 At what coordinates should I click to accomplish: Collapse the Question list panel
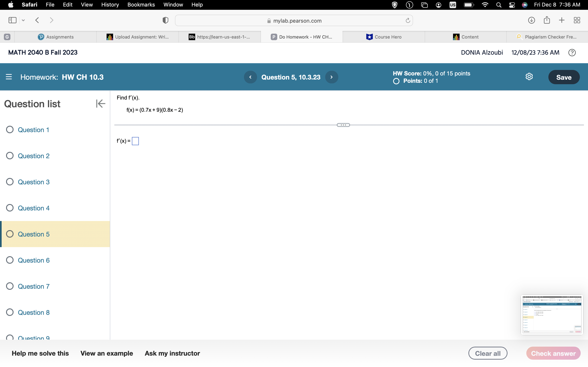pyautogui.click(x=100, y=103)
